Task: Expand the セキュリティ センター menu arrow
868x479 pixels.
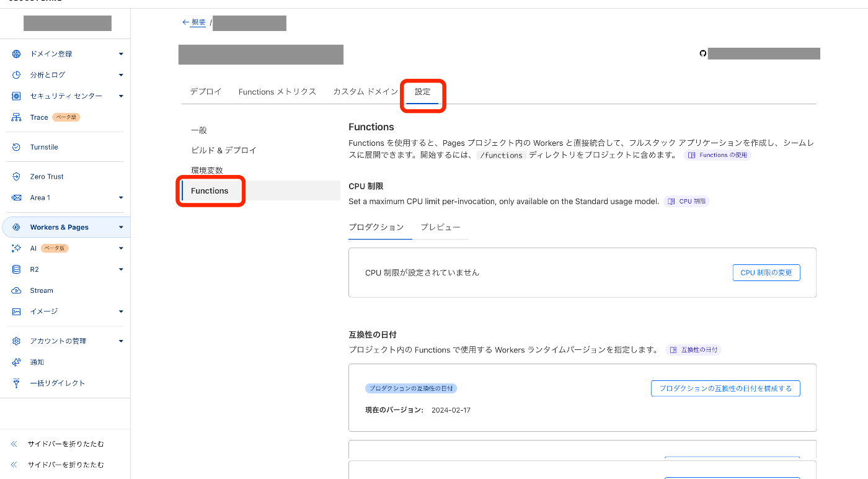Action: [x=121, y=96]
